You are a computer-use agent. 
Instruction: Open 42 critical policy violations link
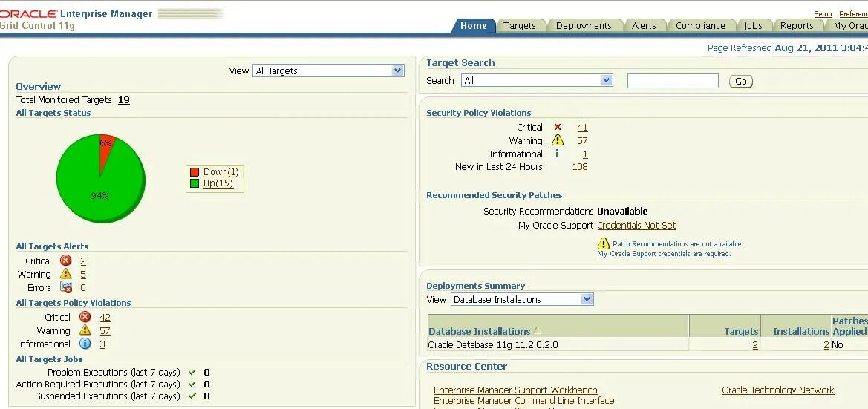[x=105, y=317]
